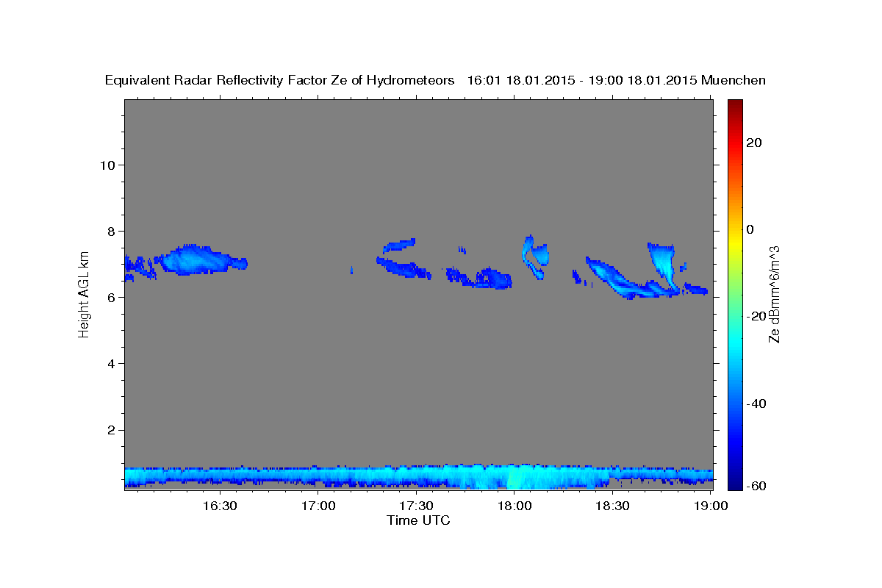Click the 17:00 time tick label
The height and width of the screenshot is (588, 882).
tap(319, 506)
